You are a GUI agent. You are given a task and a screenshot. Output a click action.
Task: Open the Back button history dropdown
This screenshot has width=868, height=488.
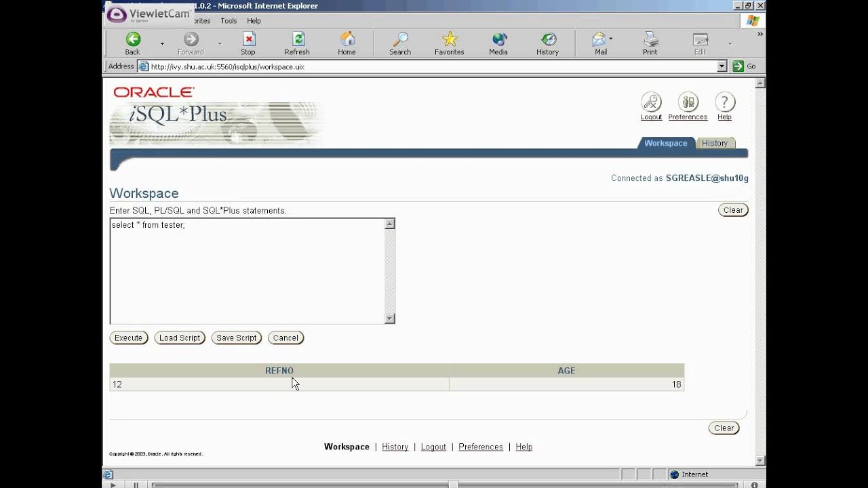coord(162,43)
